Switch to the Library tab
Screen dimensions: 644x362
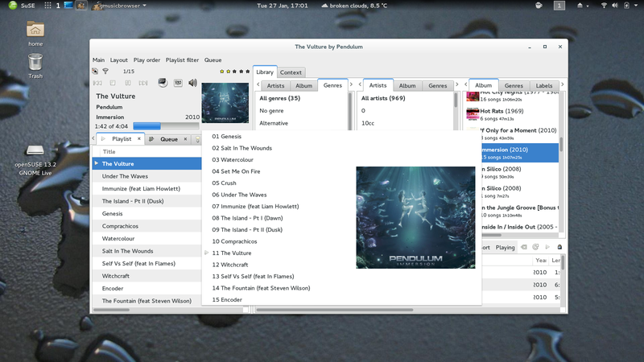click(x=265, y=72)
